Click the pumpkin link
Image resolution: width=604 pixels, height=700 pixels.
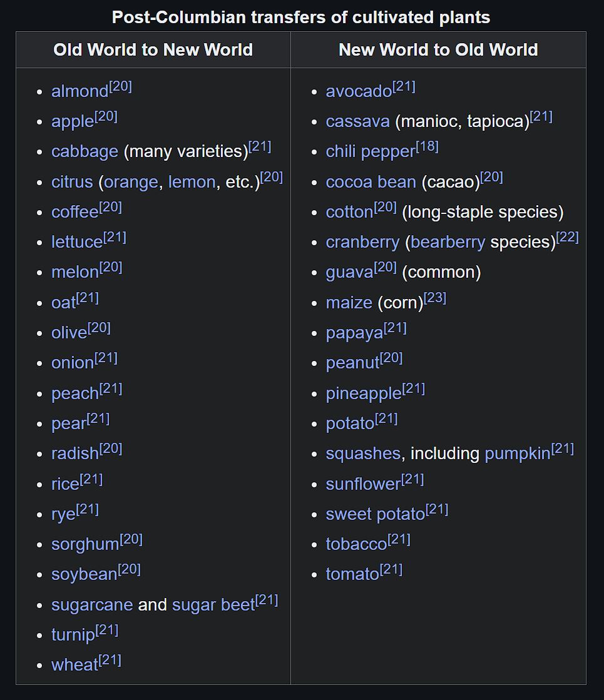[x=518, y=454]
